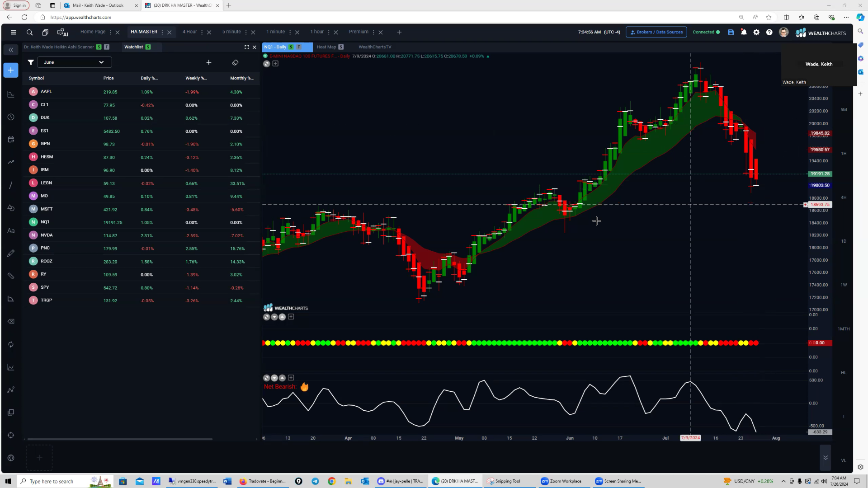Image resolution: width=868 pixels, height=488 pixels.
Task: Open the workspace copy/layouts icon
Action: pyautogui.click(x=45, y=32)
